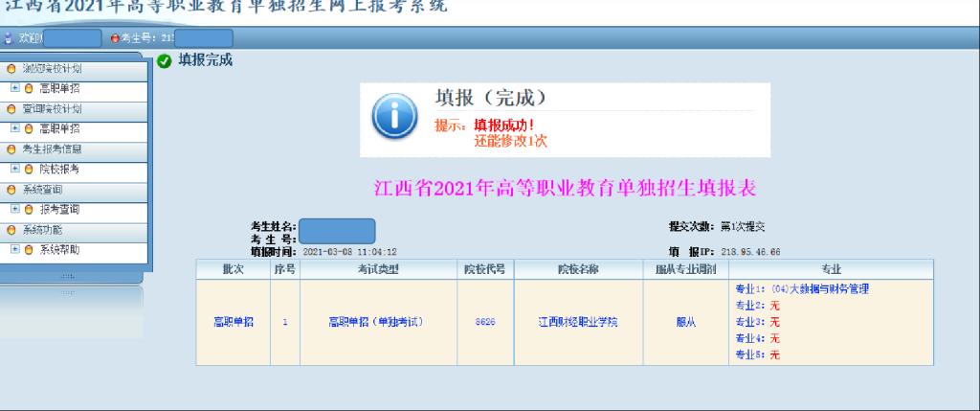Viewport: 980px width, 411px height.
Task: Open the 系统帮助 sidebar item
Action: coord(57,250)
